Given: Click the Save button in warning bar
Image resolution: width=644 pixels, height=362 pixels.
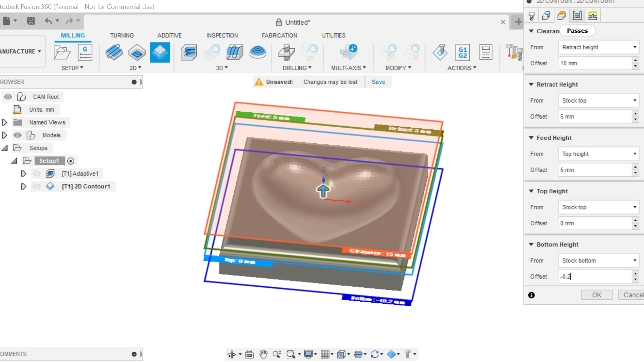Looking at the screenshot, I should [378, 82].
